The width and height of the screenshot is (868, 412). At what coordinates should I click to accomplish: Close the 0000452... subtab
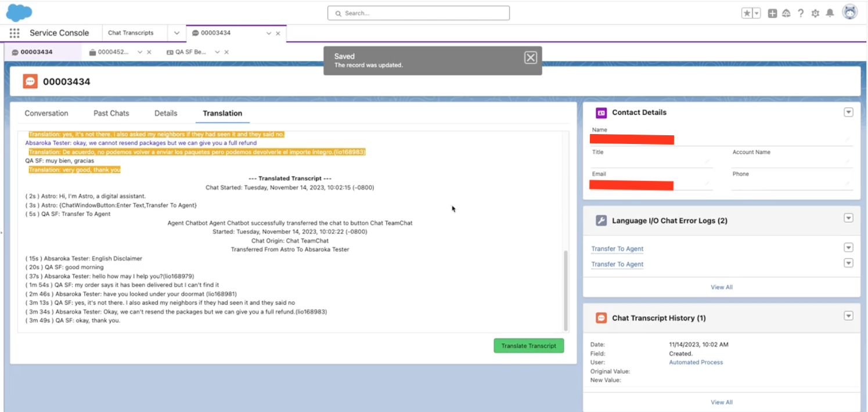point(149,52)
